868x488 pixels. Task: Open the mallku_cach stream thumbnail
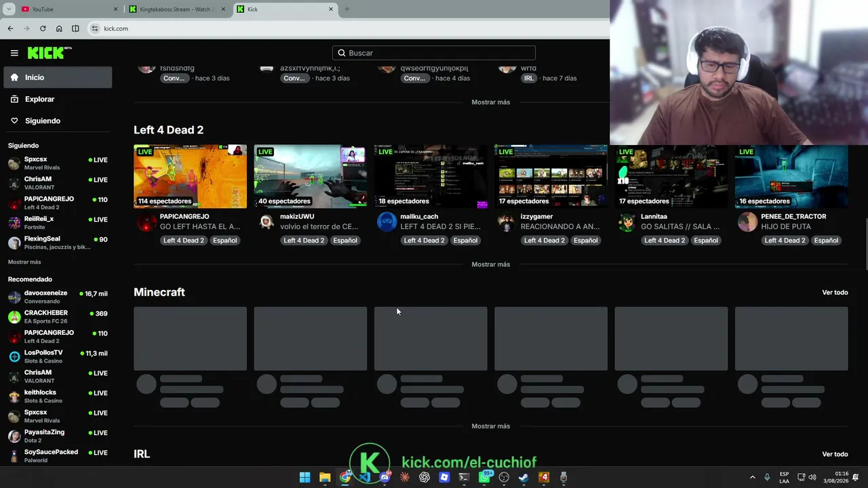click(431, 176)
